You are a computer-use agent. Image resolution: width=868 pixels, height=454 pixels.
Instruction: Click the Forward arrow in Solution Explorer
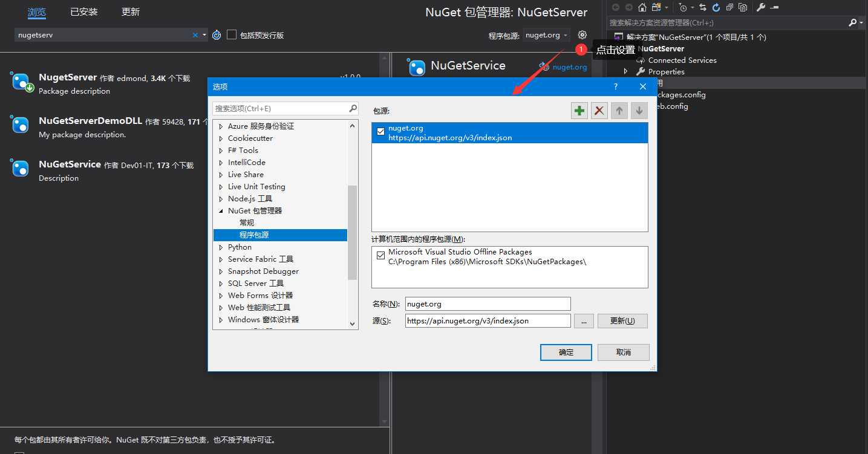pyautogui.click(x=629, y=7)
